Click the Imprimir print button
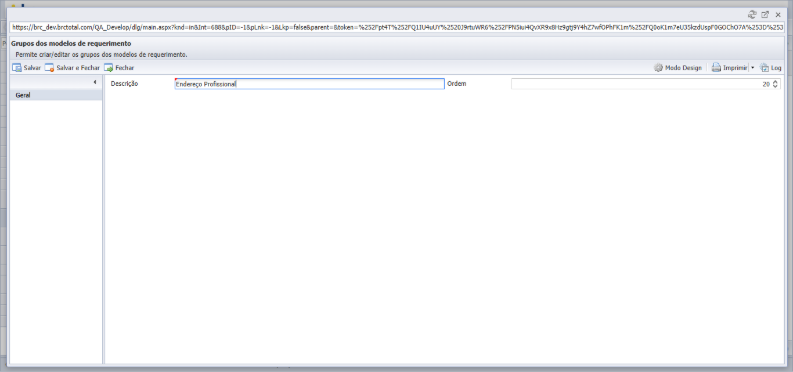Screen dimensions: 793x372 [x=729, y=68]
